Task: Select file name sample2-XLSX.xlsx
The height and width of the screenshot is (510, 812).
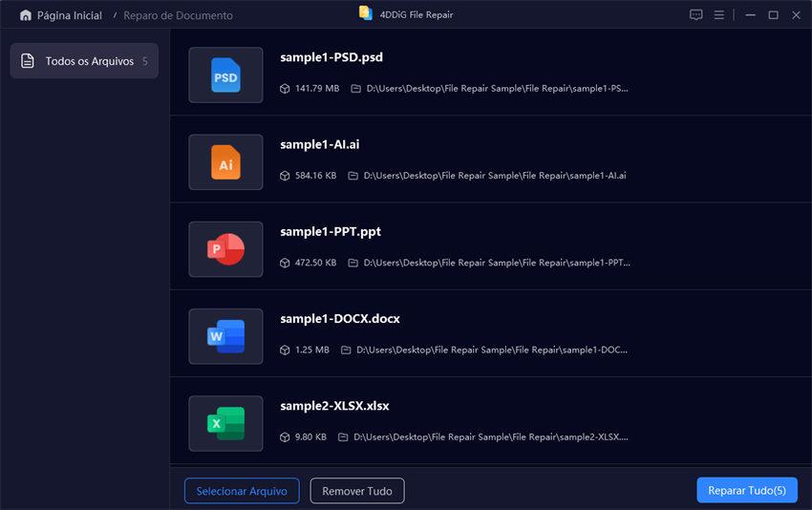Action: click(334, 406)
